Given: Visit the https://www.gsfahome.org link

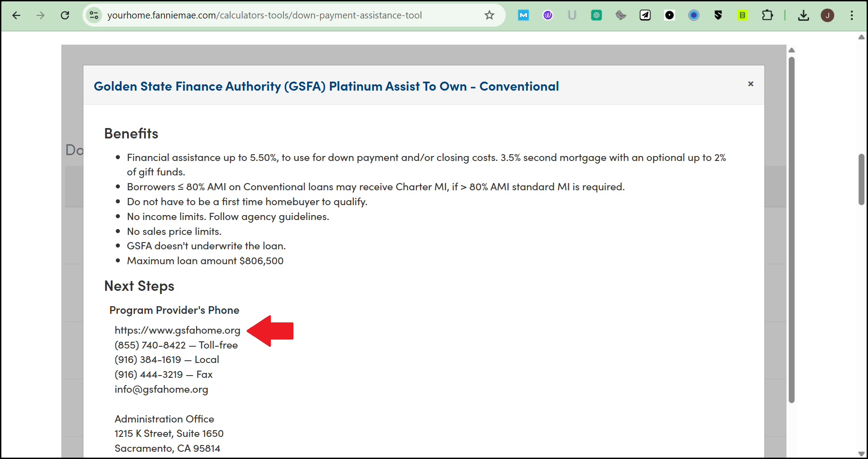Looking at the screenshot, I should (x=178, y=330).
